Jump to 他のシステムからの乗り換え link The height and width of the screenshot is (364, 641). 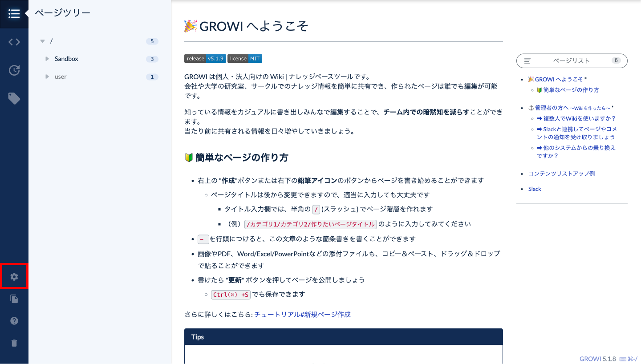[576, 152]
